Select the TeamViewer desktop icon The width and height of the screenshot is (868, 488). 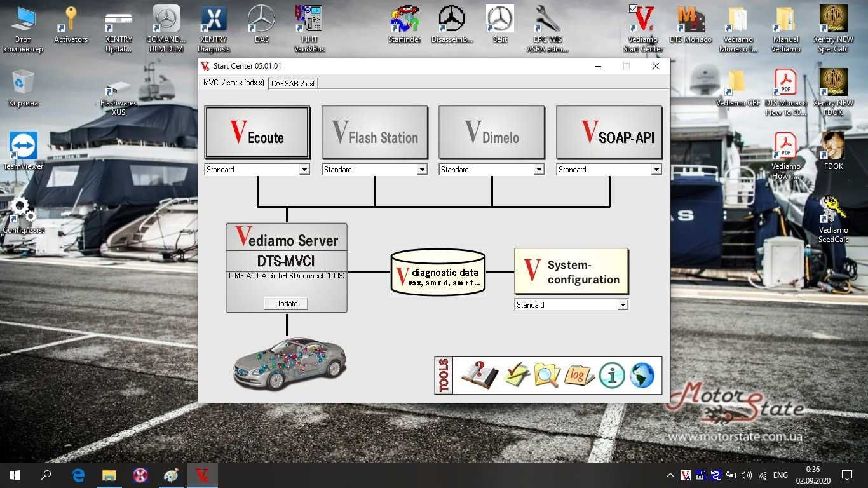pyautogui.click(x=24, y=152)
